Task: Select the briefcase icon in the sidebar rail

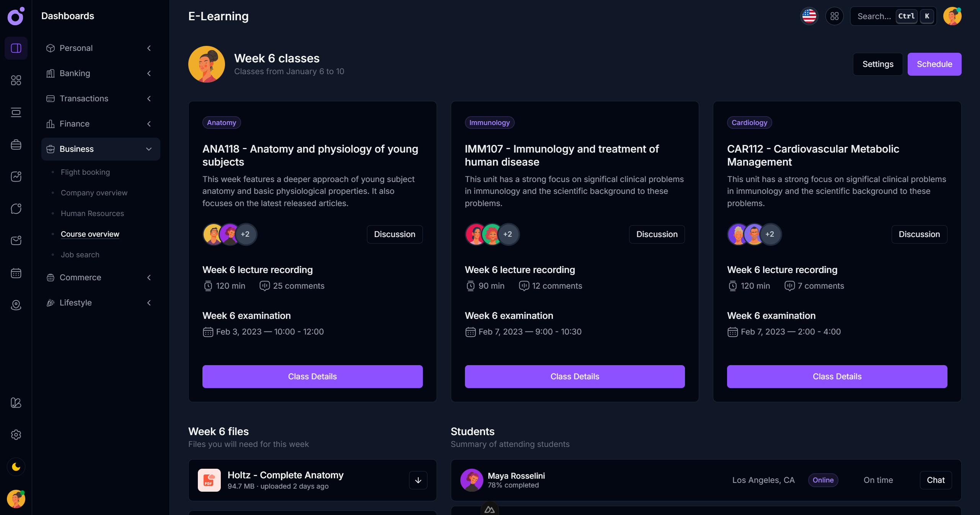Action: (x=16, y=144)
